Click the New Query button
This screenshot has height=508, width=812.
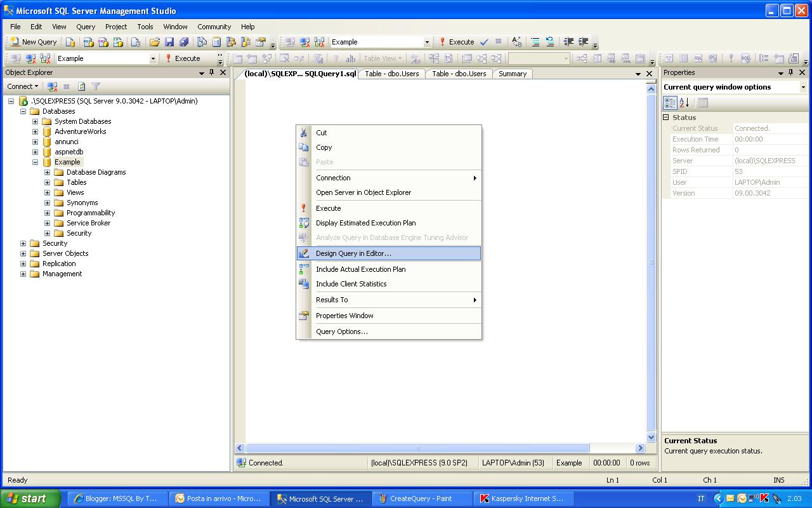pos(34,42)
